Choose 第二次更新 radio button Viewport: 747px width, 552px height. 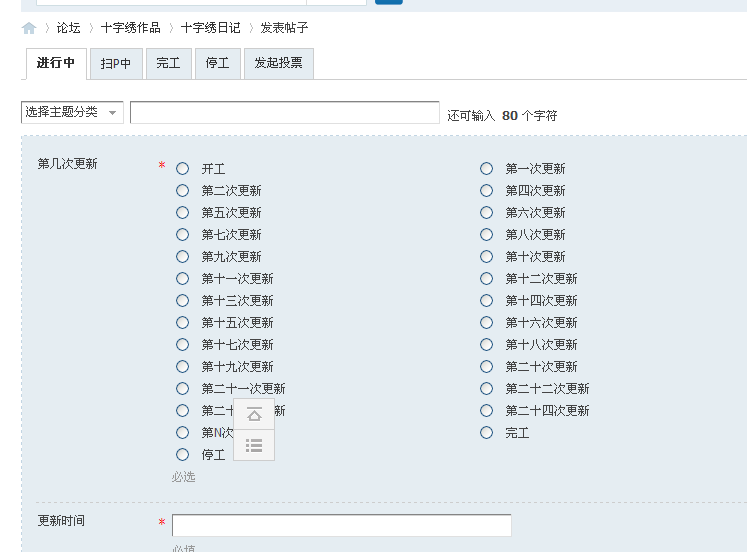point(182,191)
